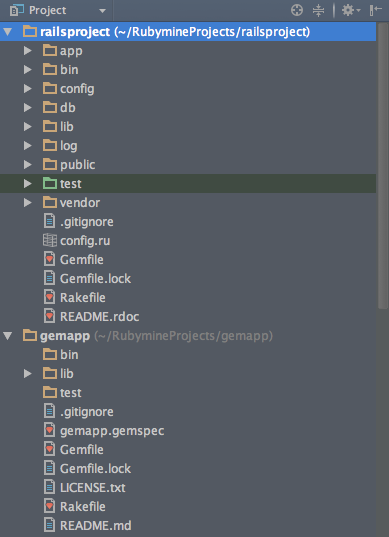The height and width of the screenshot is (537, 389).
Task: Select README.md file in gemapp
Action: [x=96, y=526]
